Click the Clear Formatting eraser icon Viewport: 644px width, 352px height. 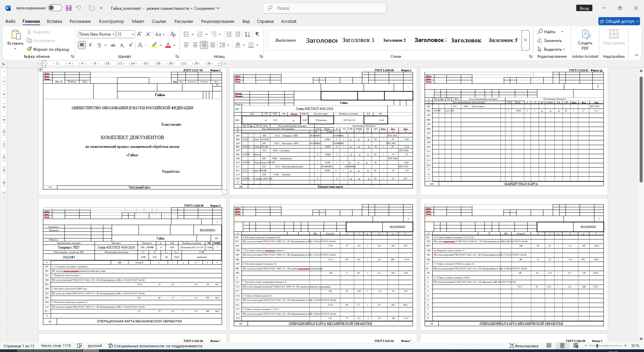(173, 34)
